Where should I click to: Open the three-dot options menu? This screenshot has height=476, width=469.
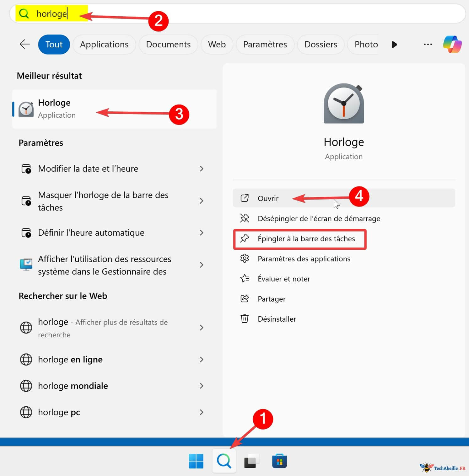(x=428, y=45)
